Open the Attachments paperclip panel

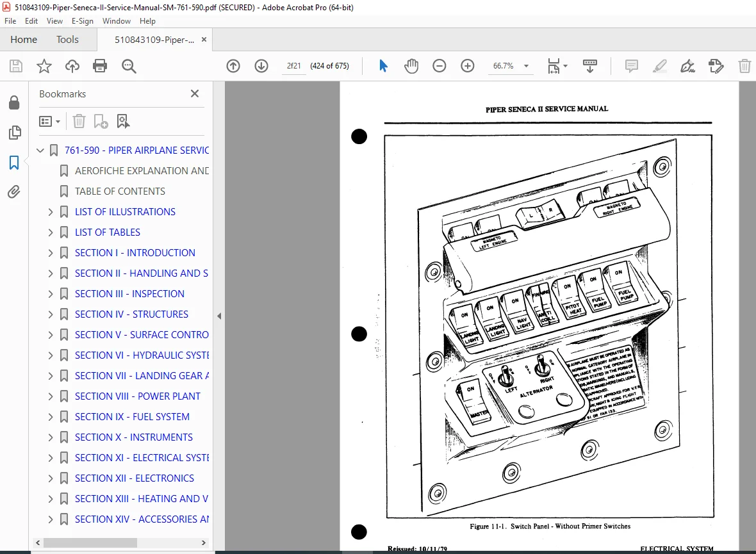click(14, 192)
